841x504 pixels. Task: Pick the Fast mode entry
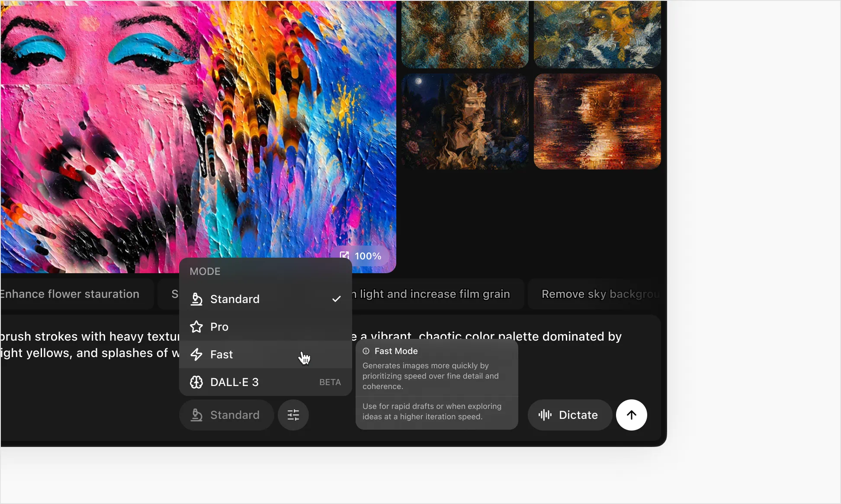266,354
